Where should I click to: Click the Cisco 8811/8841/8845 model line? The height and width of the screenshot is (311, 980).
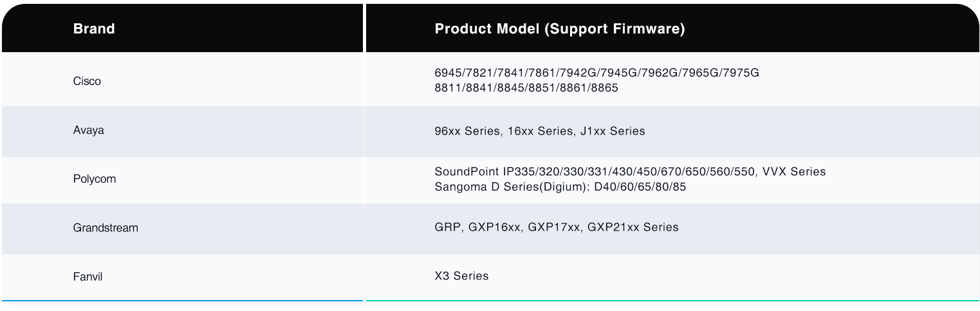(x=526, y=88)
